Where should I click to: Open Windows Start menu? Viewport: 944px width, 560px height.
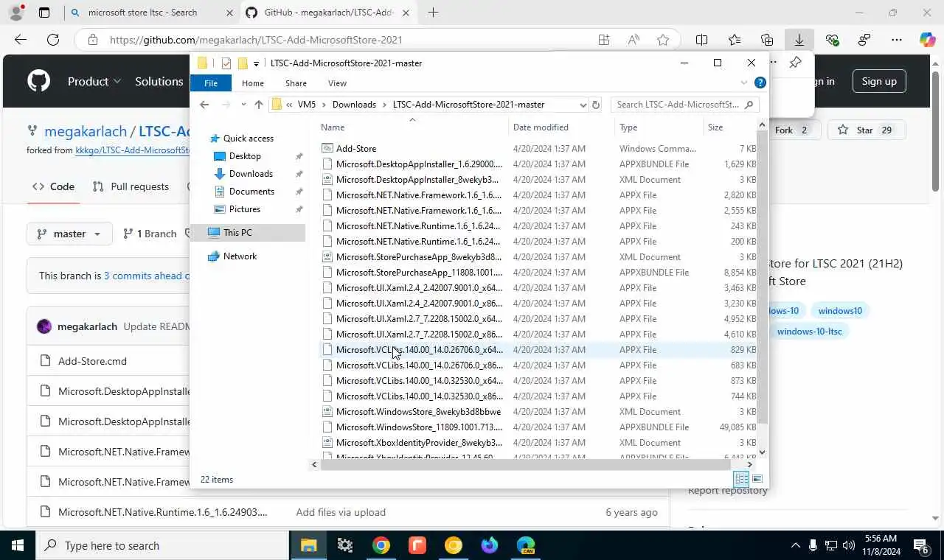coord(18,545)
